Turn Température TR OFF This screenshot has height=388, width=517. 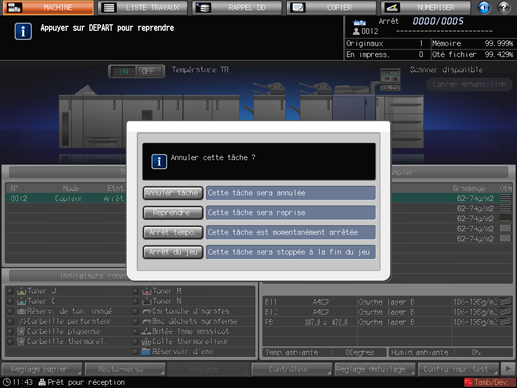point(149,71)
